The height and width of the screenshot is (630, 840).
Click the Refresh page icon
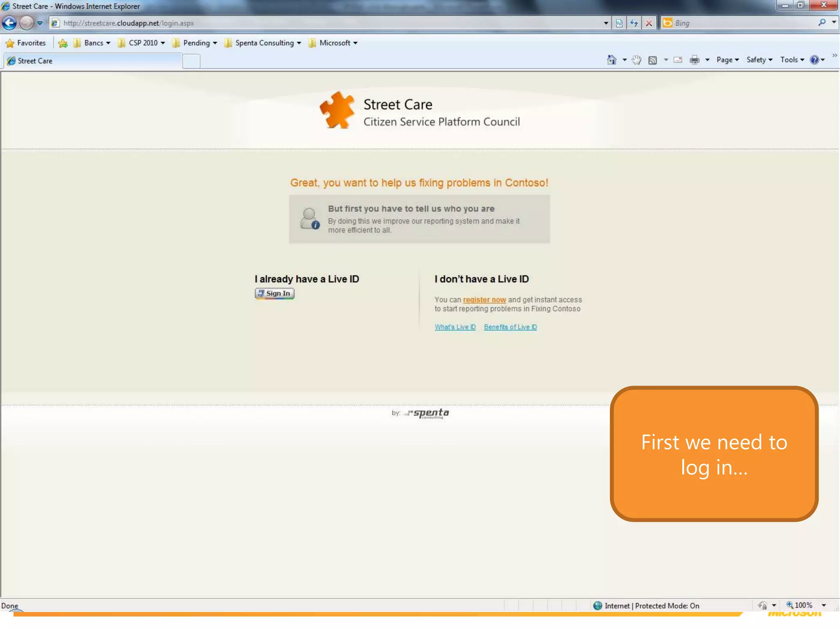pos(634,23)
